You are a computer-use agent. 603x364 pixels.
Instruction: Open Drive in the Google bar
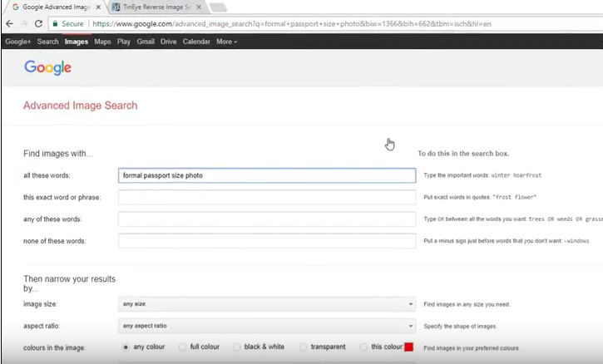(x=169, y=42)
